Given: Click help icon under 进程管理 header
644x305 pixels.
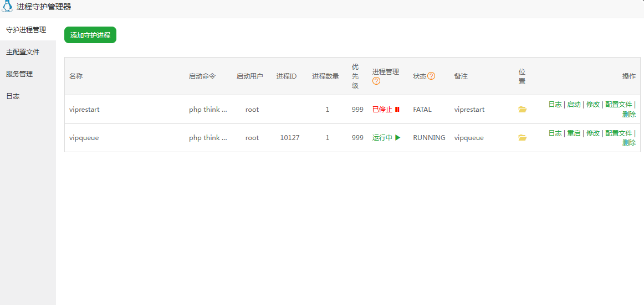Looking at the screenshot, I should tap(376, 81).
